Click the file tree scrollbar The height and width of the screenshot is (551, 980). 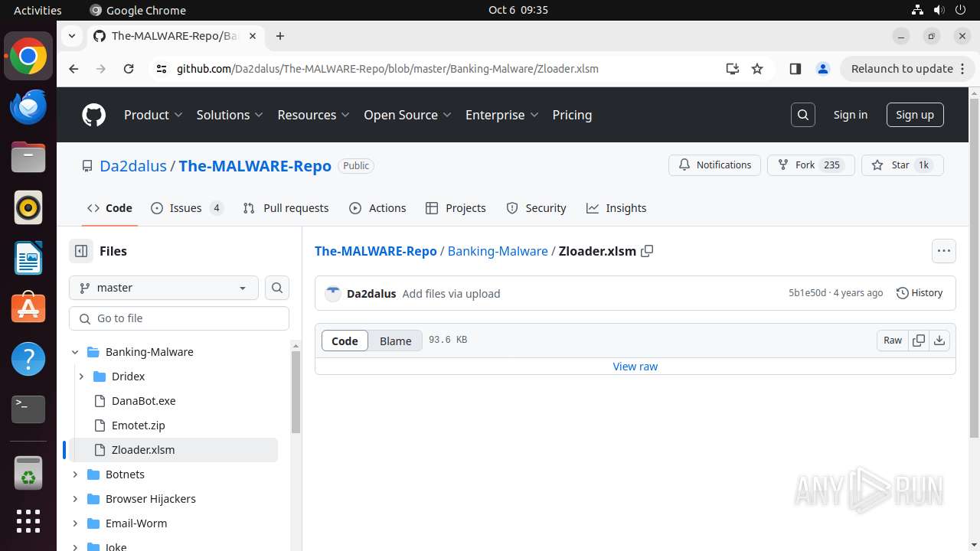(x=296, y=393)
